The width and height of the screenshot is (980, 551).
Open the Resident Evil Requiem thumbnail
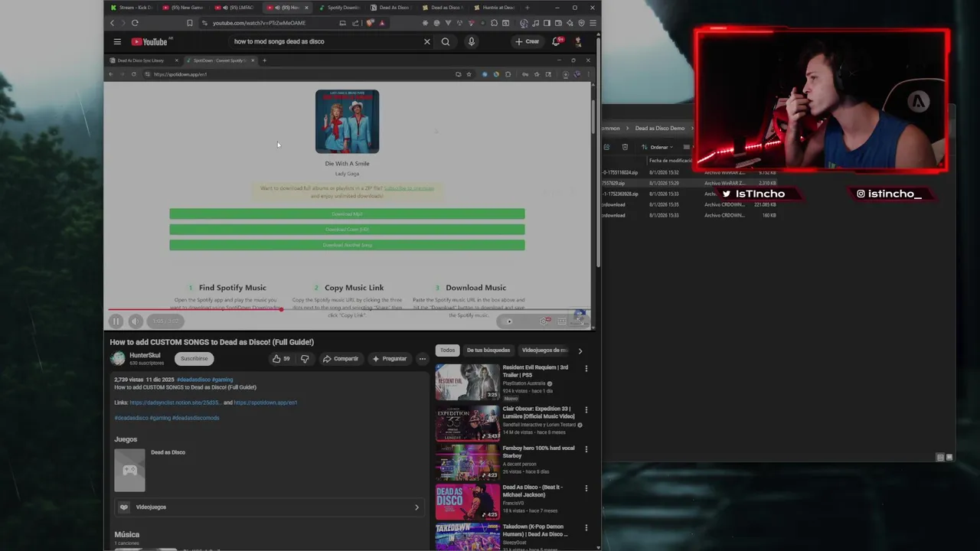(x=468, y=382)
